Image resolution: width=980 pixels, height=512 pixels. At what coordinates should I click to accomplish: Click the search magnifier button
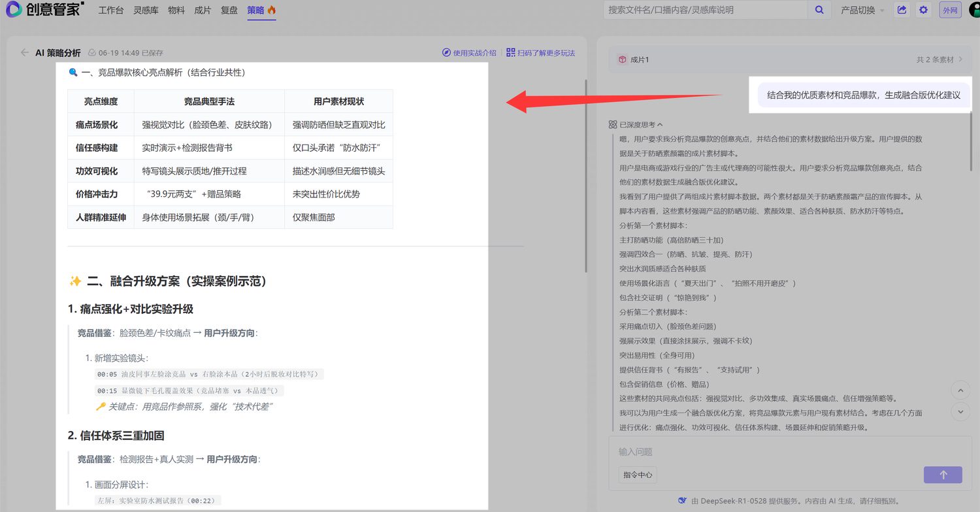(x=819, y=10)
